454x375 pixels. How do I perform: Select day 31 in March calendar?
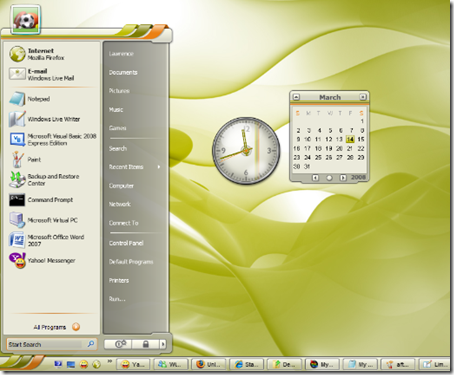point(307,166)
